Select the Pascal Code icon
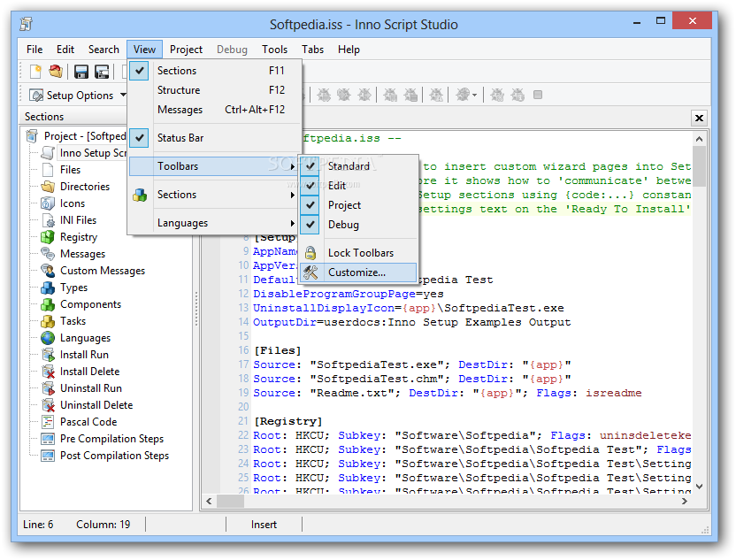 48,421
